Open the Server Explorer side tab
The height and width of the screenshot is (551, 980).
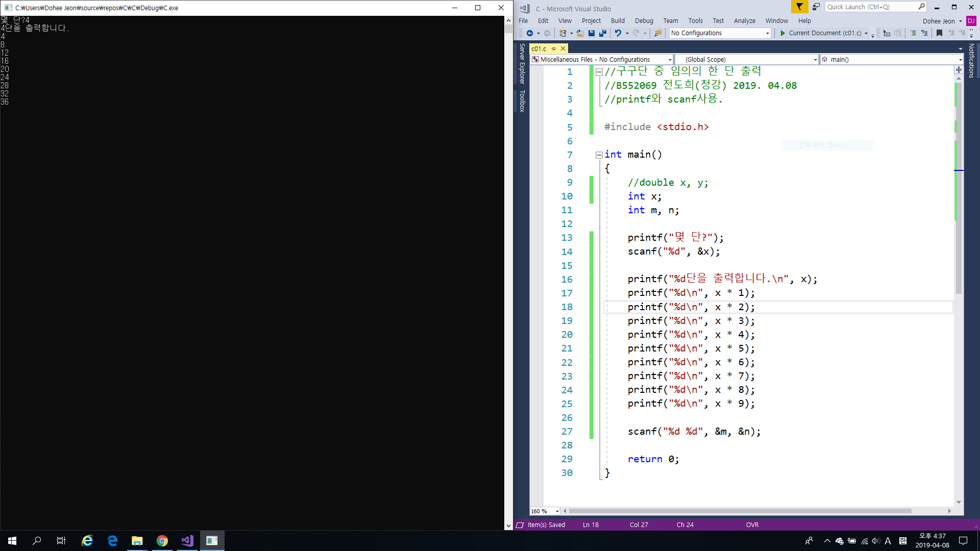(x=522, y=63)
